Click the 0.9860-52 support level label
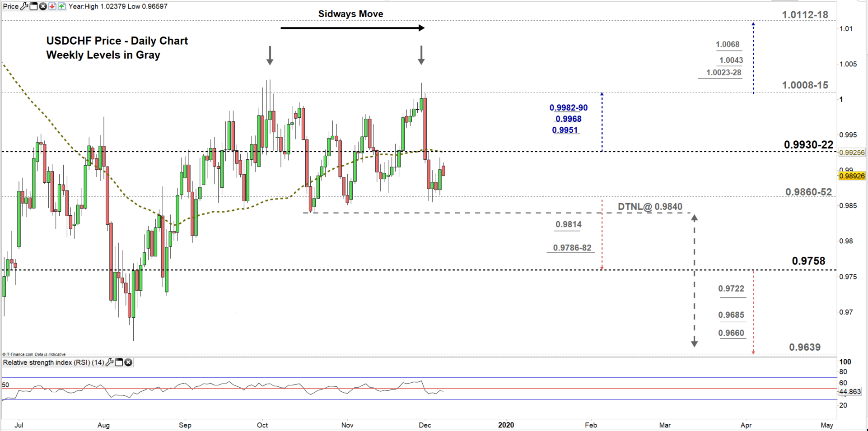 808,192
